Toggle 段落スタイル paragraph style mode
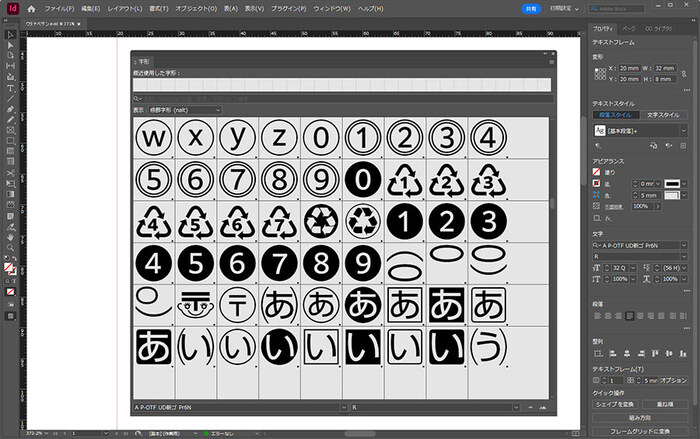This screenshot has width=700, height=439. (615, 116)
